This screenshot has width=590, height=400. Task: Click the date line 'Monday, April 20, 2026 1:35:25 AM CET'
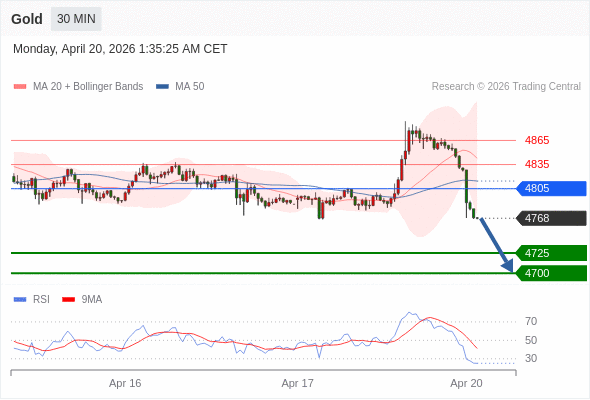[120, 49]
